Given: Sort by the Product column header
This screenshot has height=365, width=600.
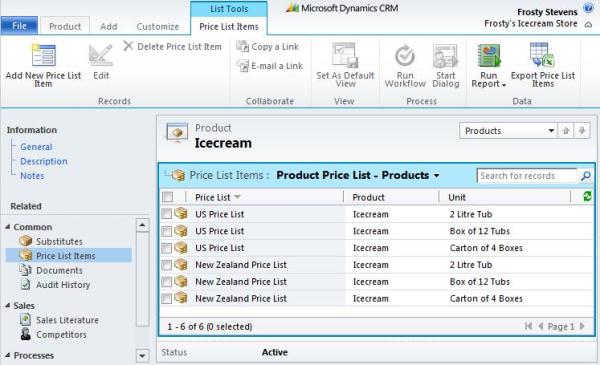Looking at the screenshot, I should 368,197.
